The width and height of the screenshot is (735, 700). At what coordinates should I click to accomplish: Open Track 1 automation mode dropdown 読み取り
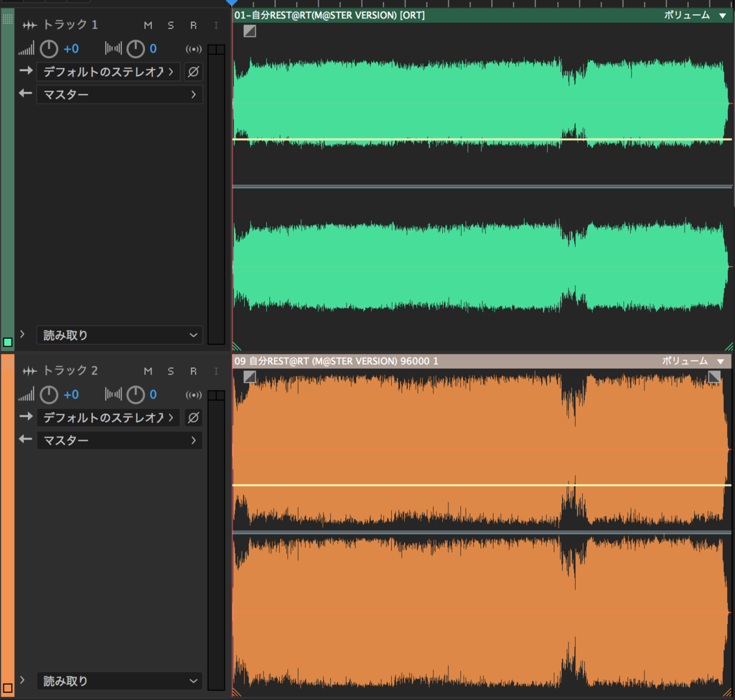point(120,335)
